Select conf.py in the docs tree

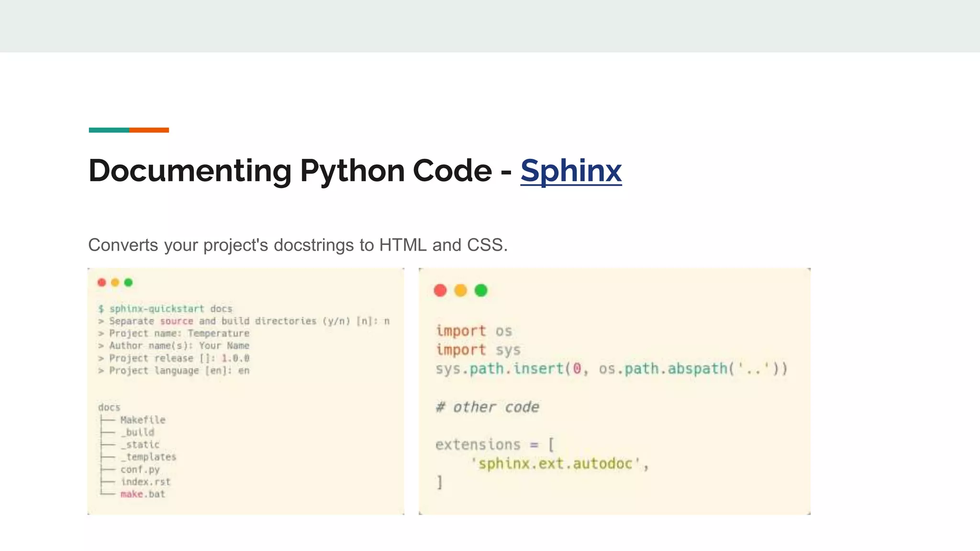tap(140, 470)
